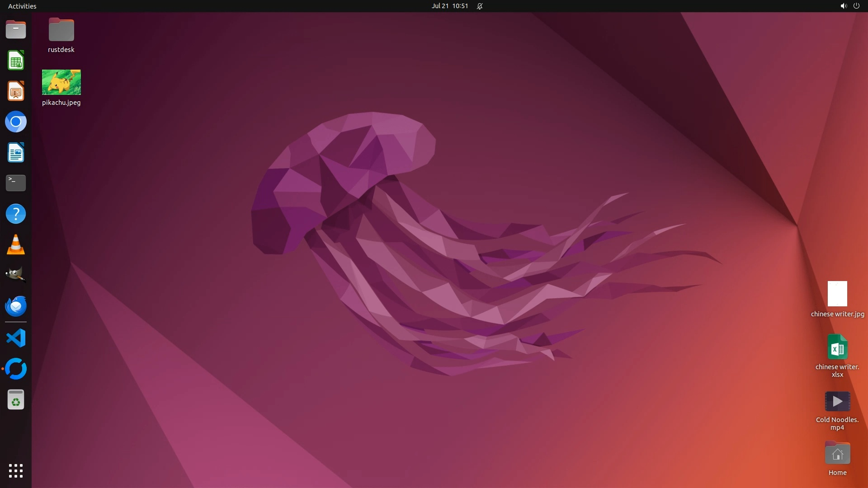Click the volume speaker icon
868x488 pixels.
(843, 6)
